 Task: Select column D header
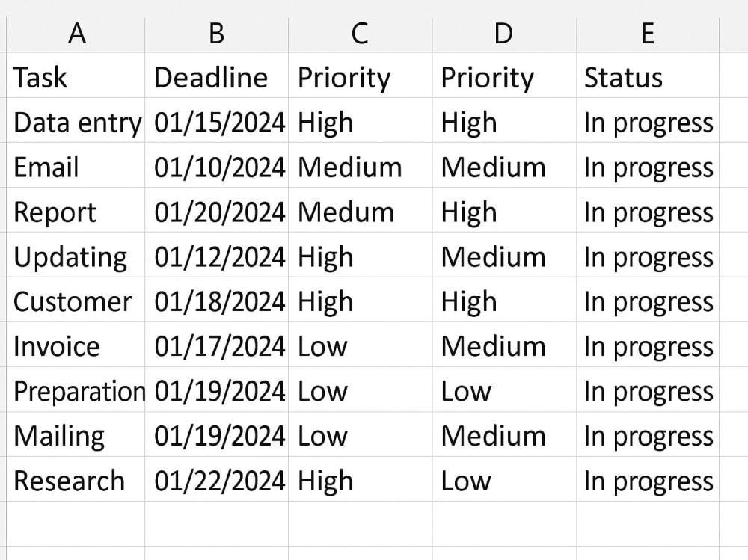tap(504, 34)
